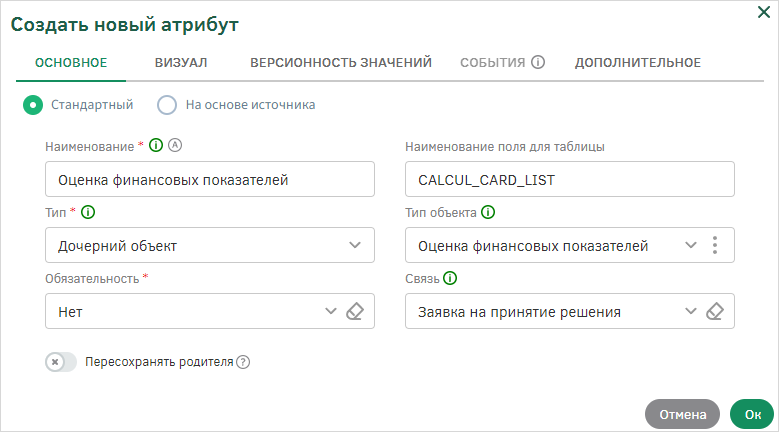Select the Стандартный radio button
The width and height of the screenshot is (779, 432).
(x=33, y=105)
